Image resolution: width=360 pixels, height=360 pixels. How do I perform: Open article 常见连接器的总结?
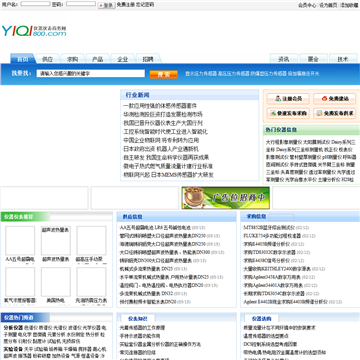coord(138,352)
